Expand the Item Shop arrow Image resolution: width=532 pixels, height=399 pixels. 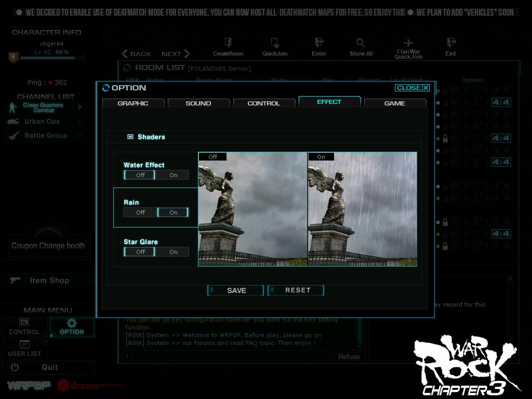(90, 280)
